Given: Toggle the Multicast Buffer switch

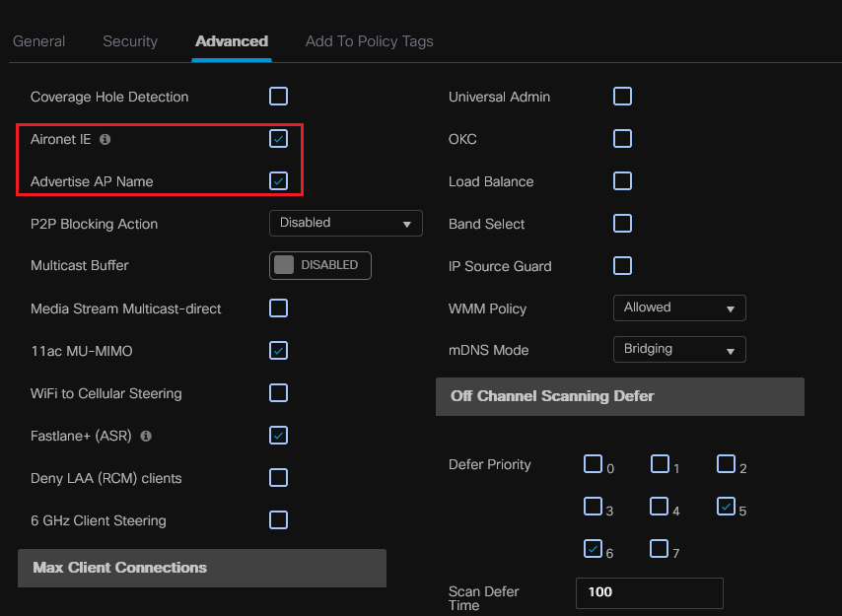Looking at the screenshot, I should coord(319,265).
